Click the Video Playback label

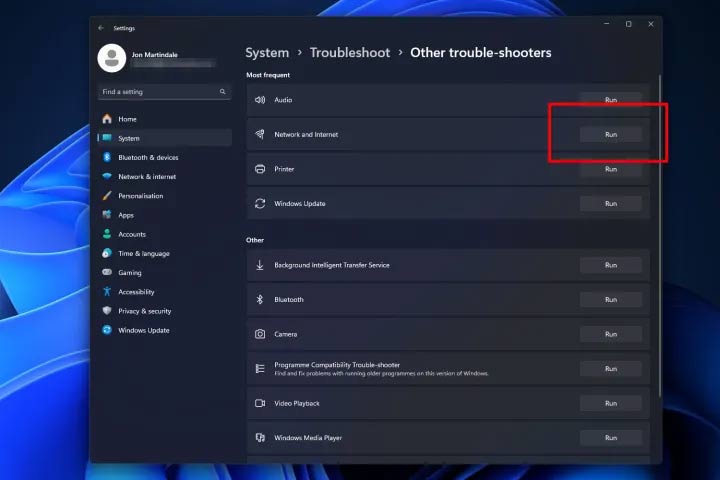[x=297, y=403]
